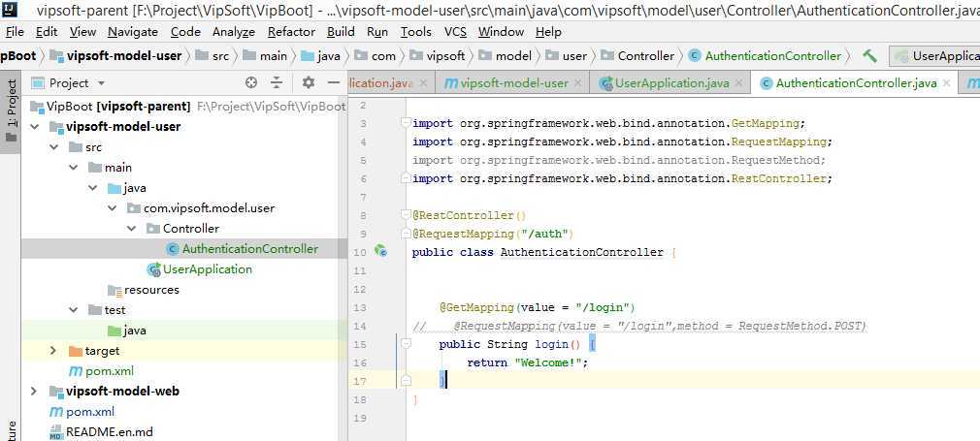The image size is (980, 441).
Task: Click the Collapse All icon in Project panel
Action: pyautogui.click(x=277, y=83)
